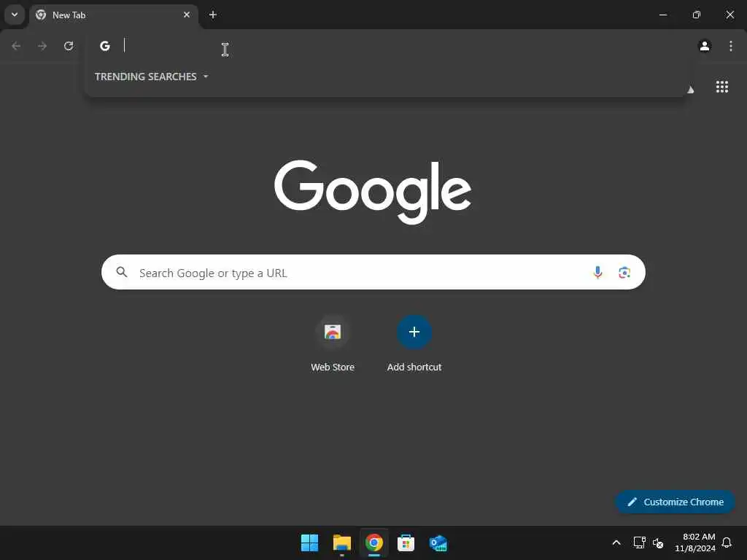Close the New Tab tab
Viewport: 747px width, 560px height.
(x=187, y=15)
